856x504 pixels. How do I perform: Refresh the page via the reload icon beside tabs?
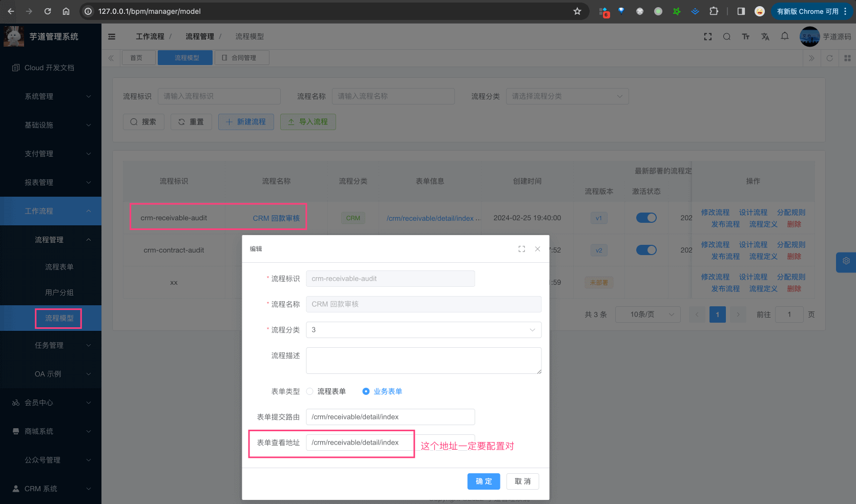click(x=829, y=58)
